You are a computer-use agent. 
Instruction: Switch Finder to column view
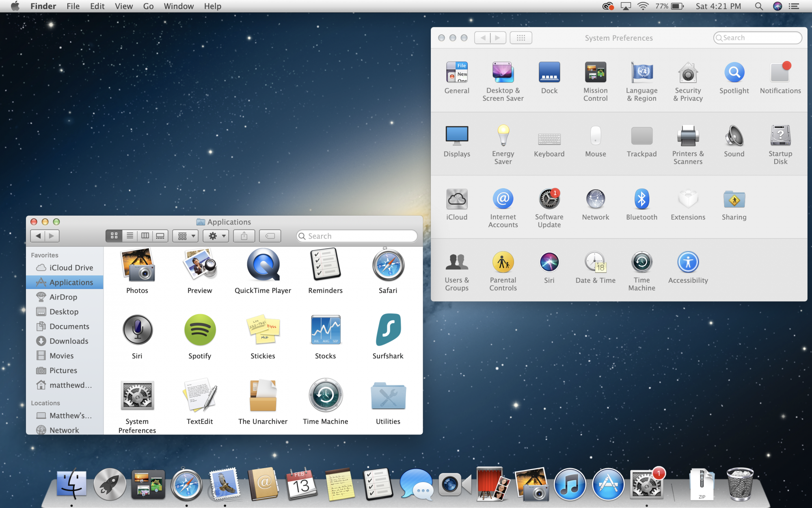[x=145, y=236]
